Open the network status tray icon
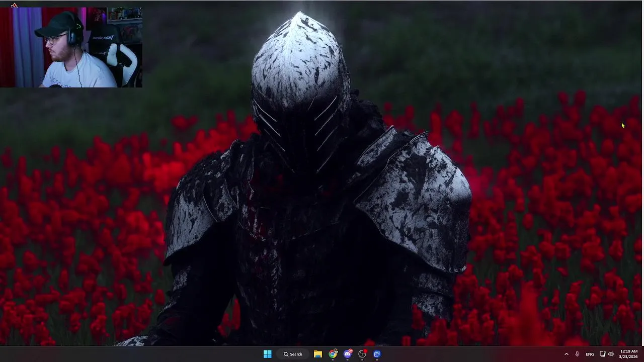Viewport: 644px width, 362px height. pos(602,354)
